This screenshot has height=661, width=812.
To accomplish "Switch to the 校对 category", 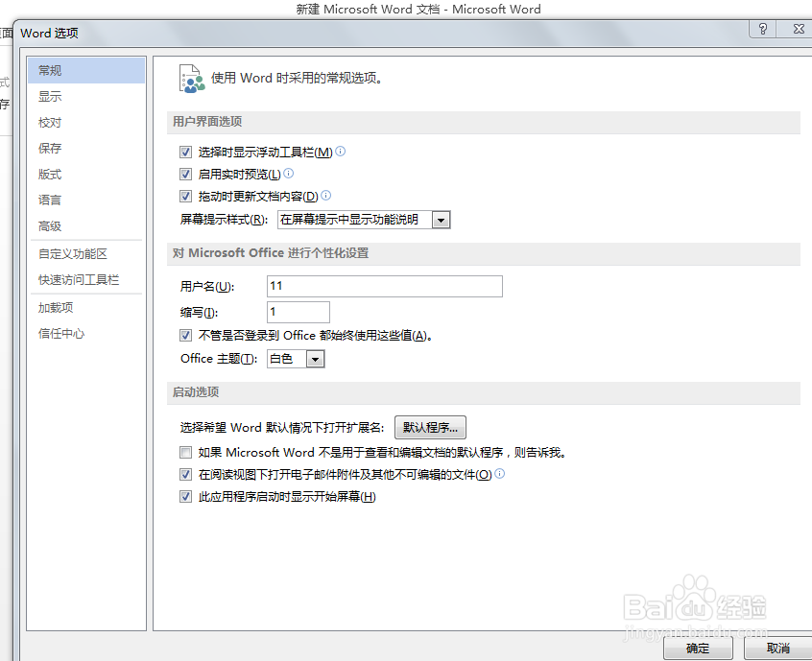I will [x=86, y=122].
